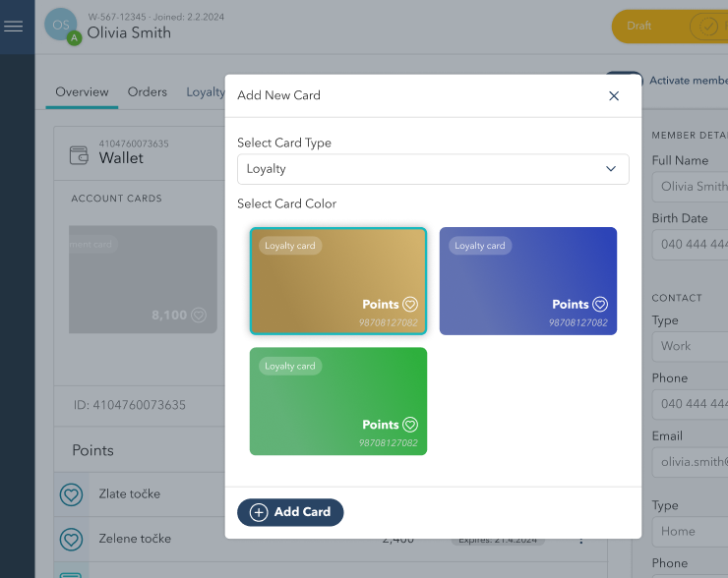Click the heart icon on the gold card
The width and height of the screenshot is (728, 578).
(410, 305)
